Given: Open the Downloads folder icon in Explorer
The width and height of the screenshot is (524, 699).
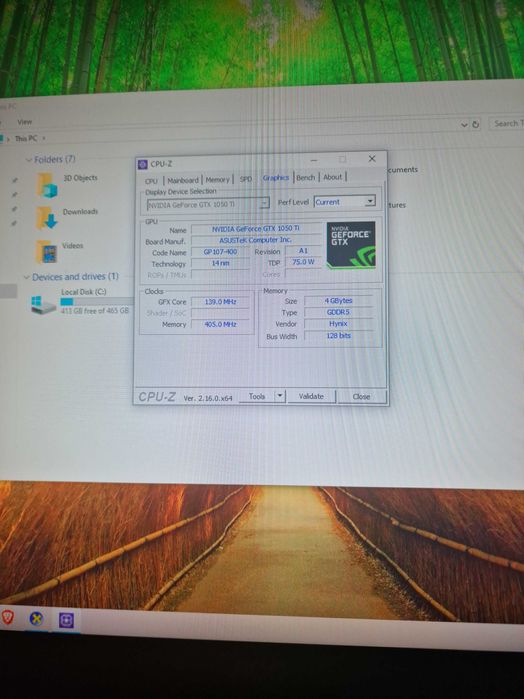Looking at the screenshot, I should pyautogui.click(x=46, y=218).
